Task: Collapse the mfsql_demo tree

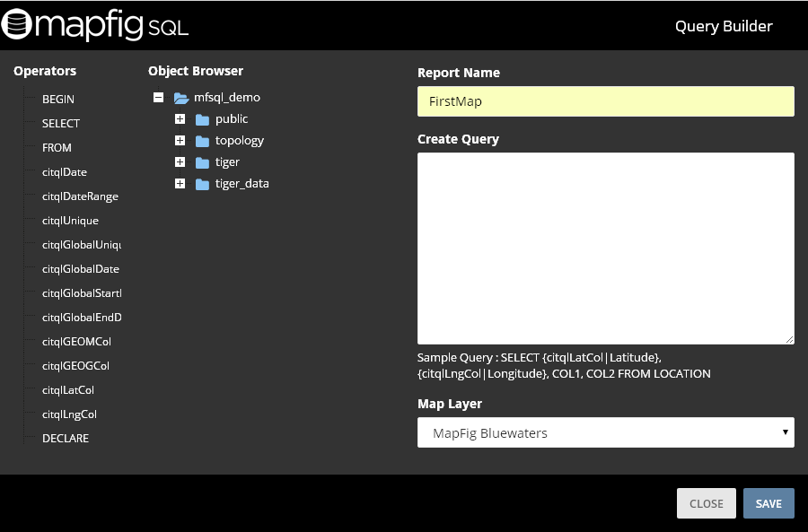Action: click(159, 97)
